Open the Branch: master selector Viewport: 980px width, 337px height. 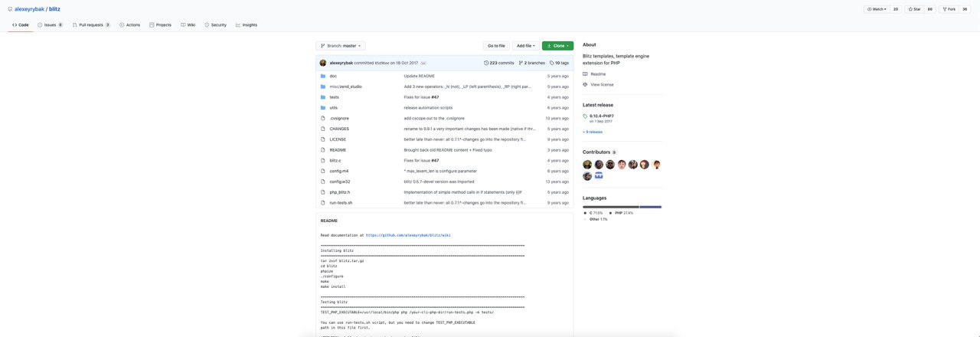tap(341, 46)
